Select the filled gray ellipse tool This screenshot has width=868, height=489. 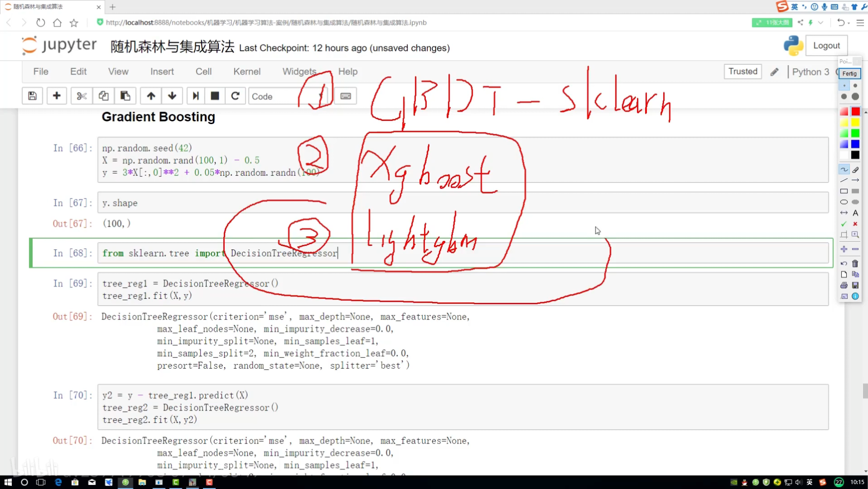[x=855, y=202]
